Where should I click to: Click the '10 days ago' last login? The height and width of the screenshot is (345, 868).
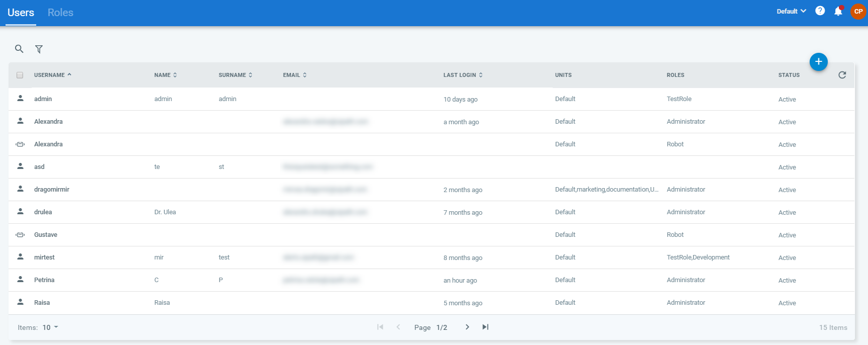(x=461, y=100)
